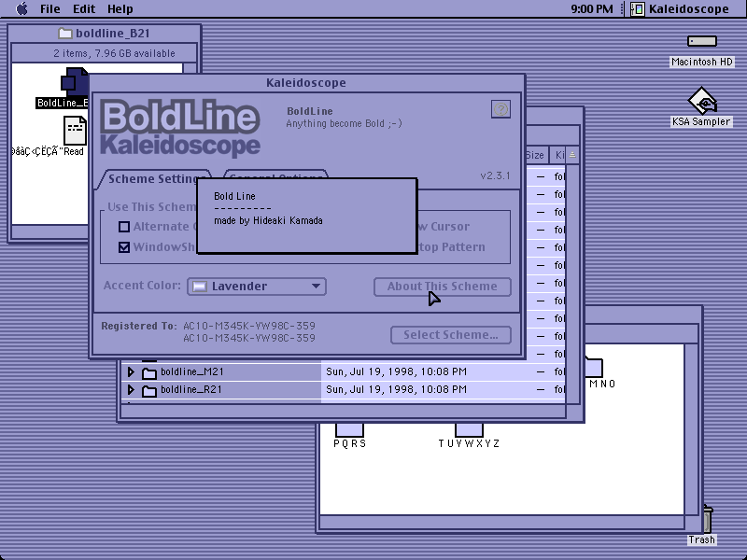Screen dimensions: 747x560
Task: Select the Trash icon
Action: click(x=707, y=519)
